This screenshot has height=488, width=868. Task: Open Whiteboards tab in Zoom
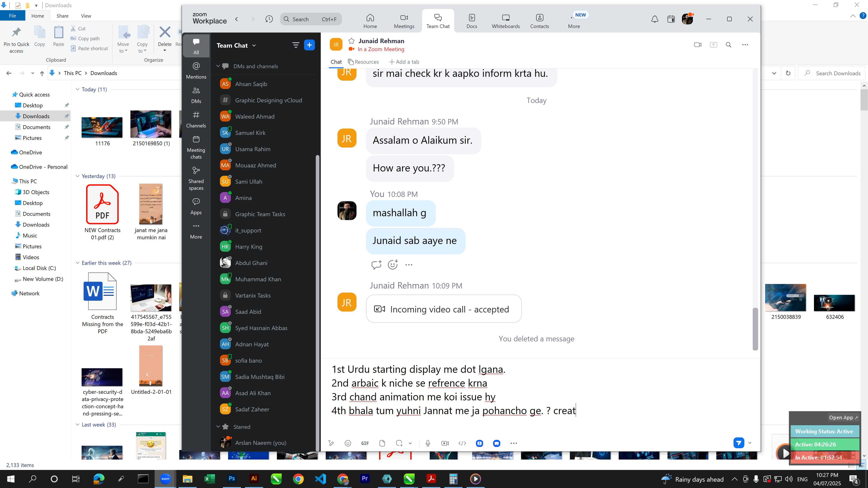pos(505,21)
